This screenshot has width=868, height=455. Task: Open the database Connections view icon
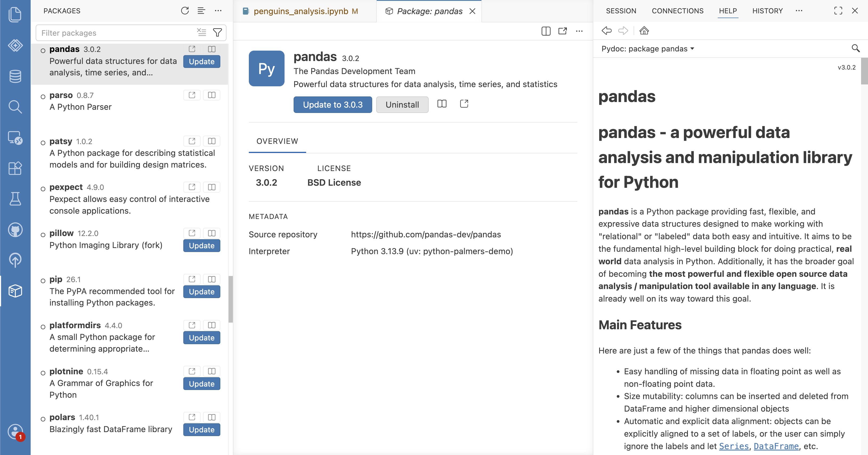point(15,76)
